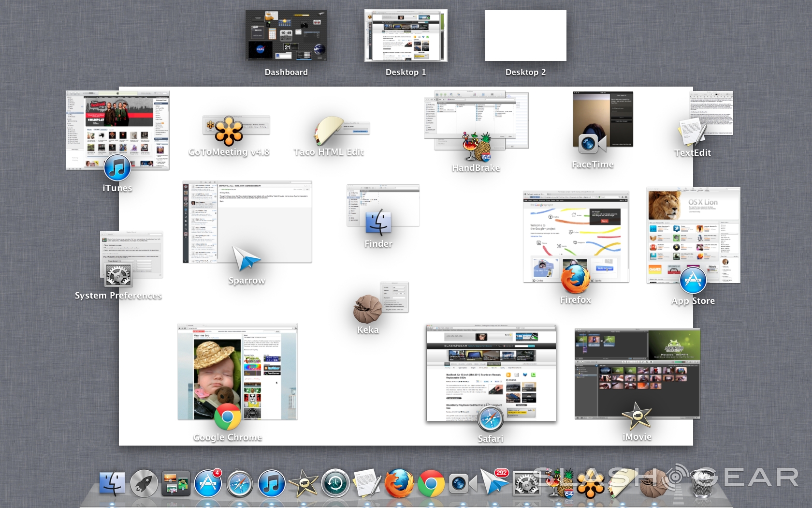
Task: Start Time Machine from the Dock
Action: tap(334, 483)
